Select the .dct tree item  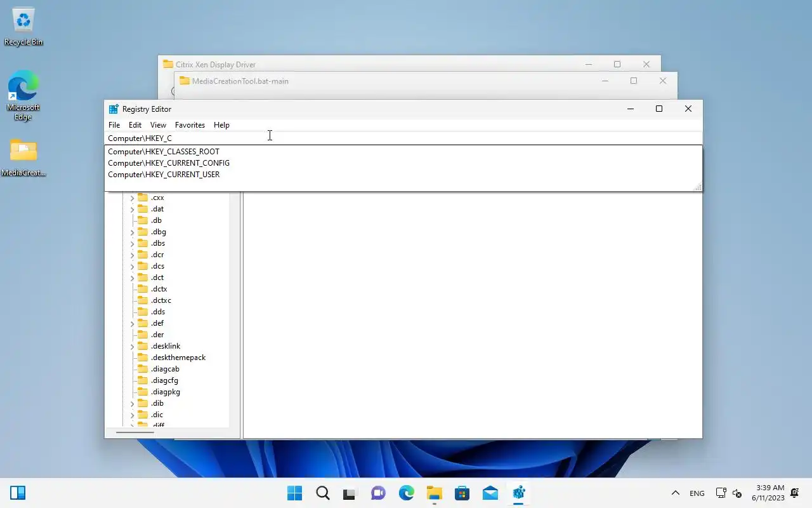click(x=157, y=277)
